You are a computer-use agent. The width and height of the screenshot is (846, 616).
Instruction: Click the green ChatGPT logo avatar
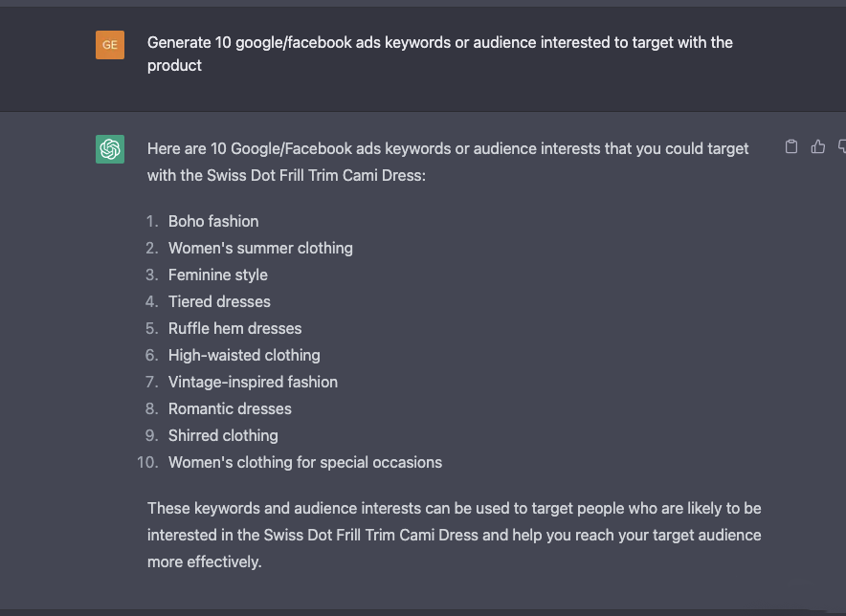tap(110, 149)
